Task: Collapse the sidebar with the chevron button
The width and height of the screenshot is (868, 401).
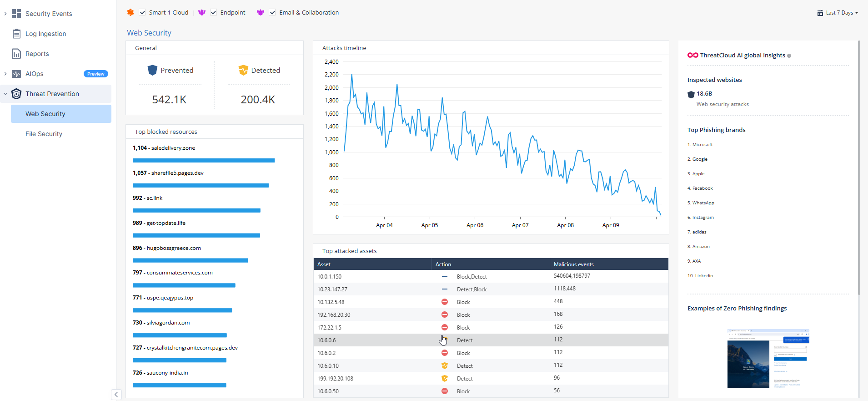Action: pyautogui.click(x=116, y=395)
